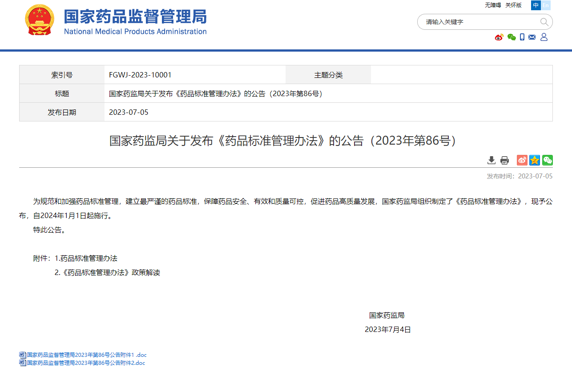This screenshot has height=392, width=572.
Task: Focus the 请输入关键字 search field
Action: [480, 22]
